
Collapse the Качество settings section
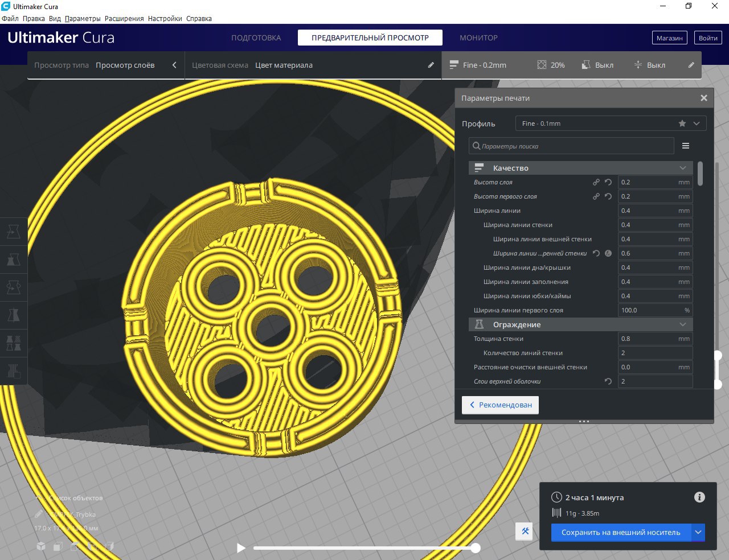[581, 168]
